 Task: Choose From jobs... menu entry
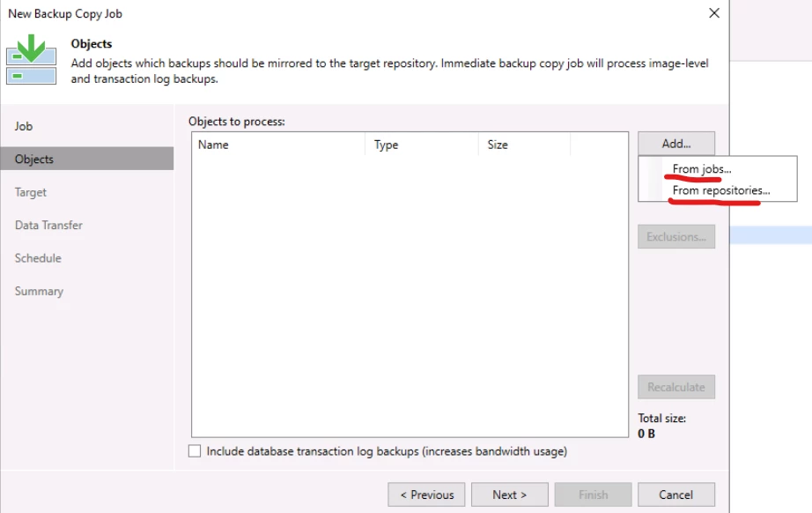pos(702,169)
